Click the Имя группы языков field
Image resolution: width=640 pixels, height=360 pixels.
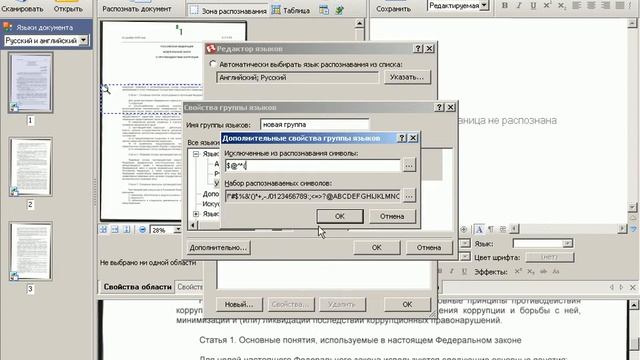tap(314, 124)
